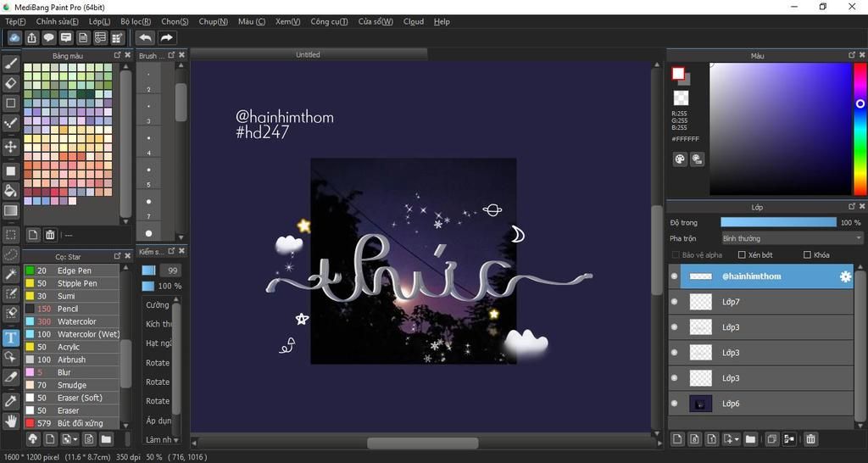The image size is (868, 463).
Task: Select the Smudge brush
Action: click(x=71, y=385)
